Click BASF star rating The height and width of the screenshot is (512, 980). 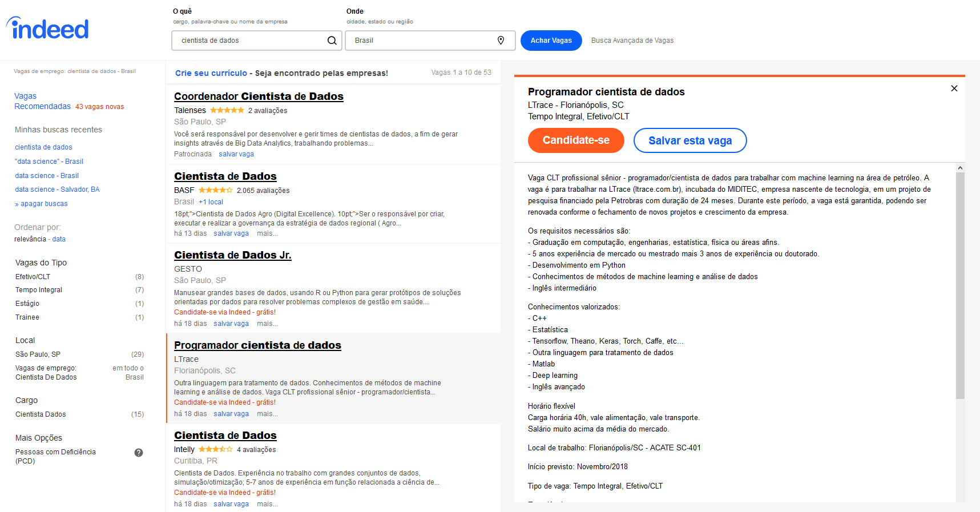coord(216,190)
